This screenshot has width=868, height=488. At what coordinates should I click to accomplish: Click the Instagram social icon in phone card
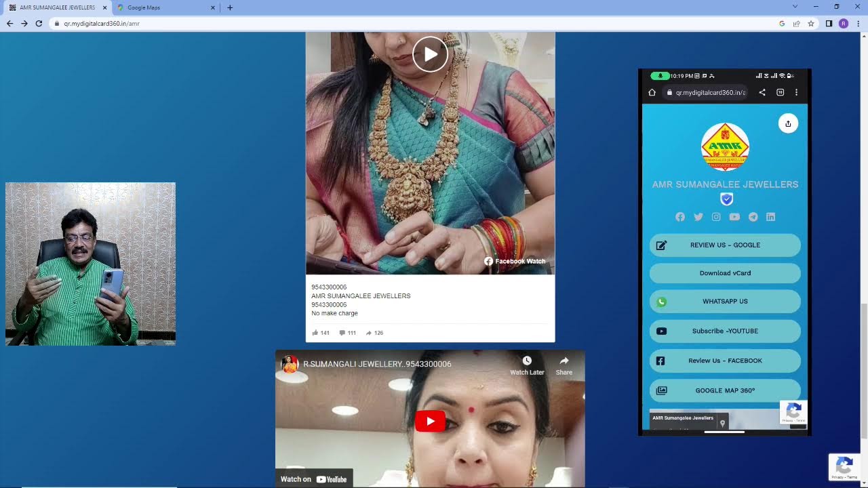pyautogui.click(x=716, y=217)
